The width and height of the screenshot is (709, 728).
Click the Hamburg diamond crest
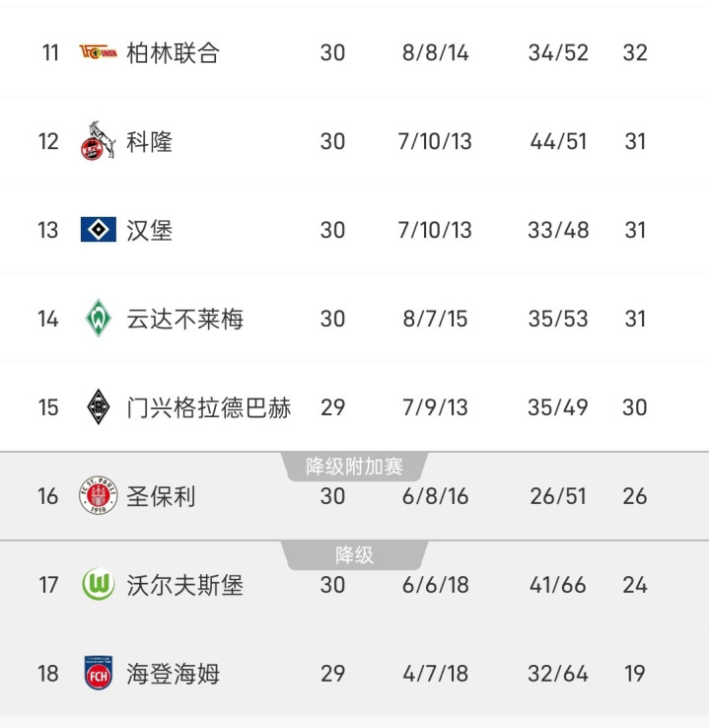tap(98, 230)
